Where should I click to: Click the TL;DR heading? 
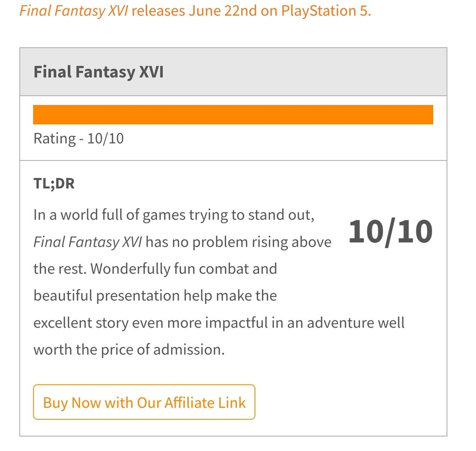click(54, 185)
